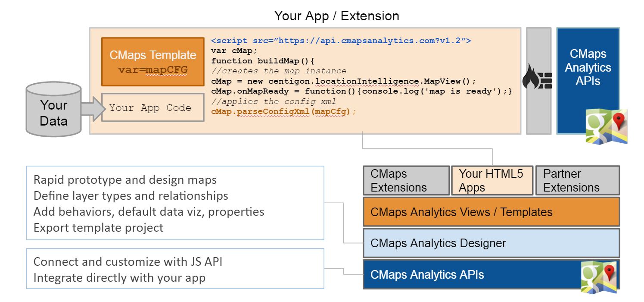Select the bottom CMaps Analytics APIs bar
Viewport: 644px width, 302px height.
[491, 274]
